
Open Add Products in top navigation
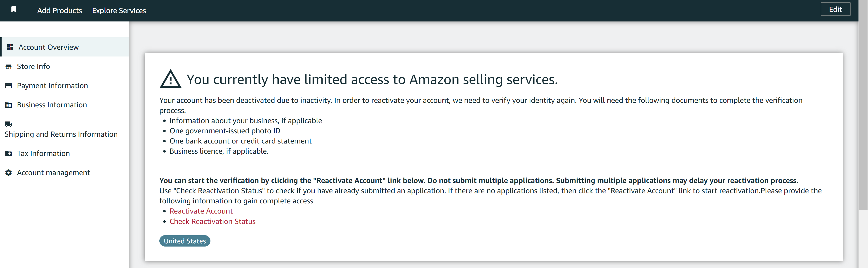point(60,10)
